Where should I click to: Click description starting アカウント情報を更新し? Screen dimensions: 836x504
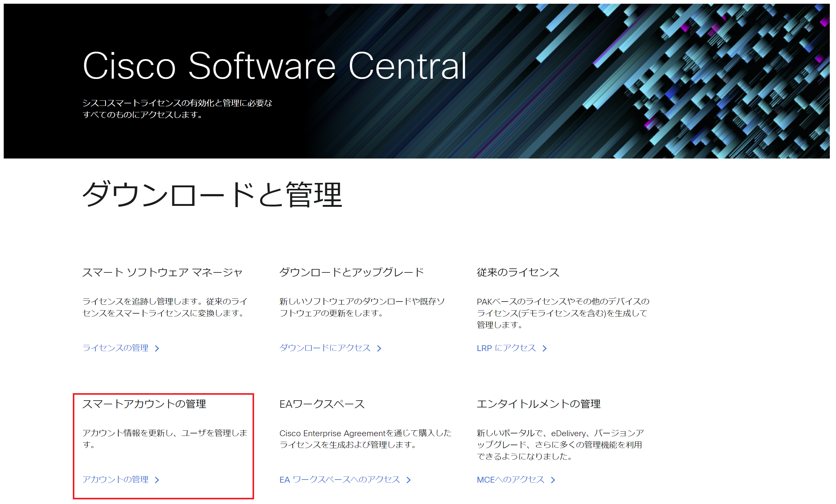tap(165, 439)
